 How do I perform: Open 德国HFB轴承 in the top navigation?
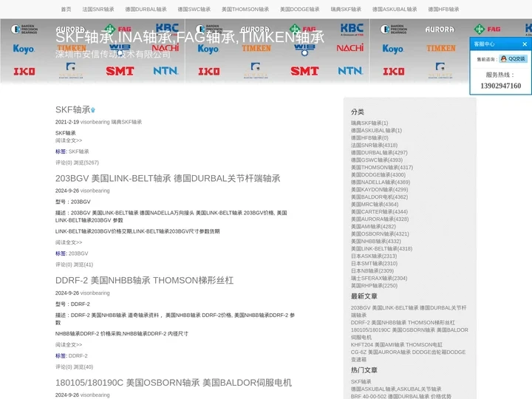[443, 9]
